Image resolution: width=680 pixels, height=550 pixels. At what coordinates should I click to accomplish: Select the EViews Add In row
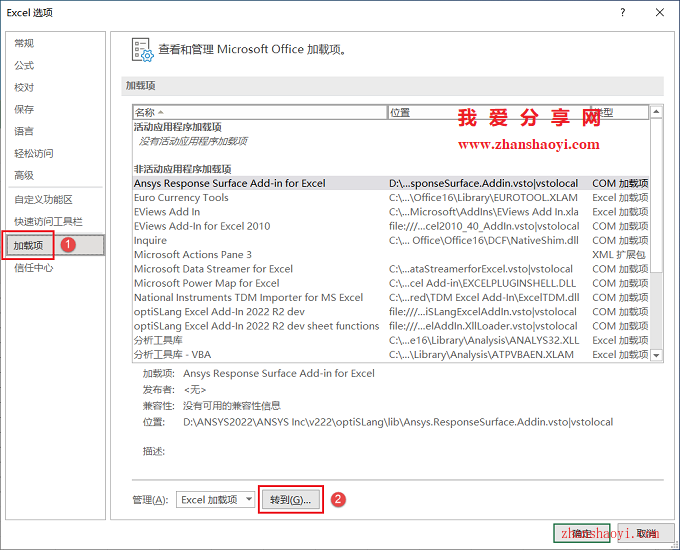390,212
